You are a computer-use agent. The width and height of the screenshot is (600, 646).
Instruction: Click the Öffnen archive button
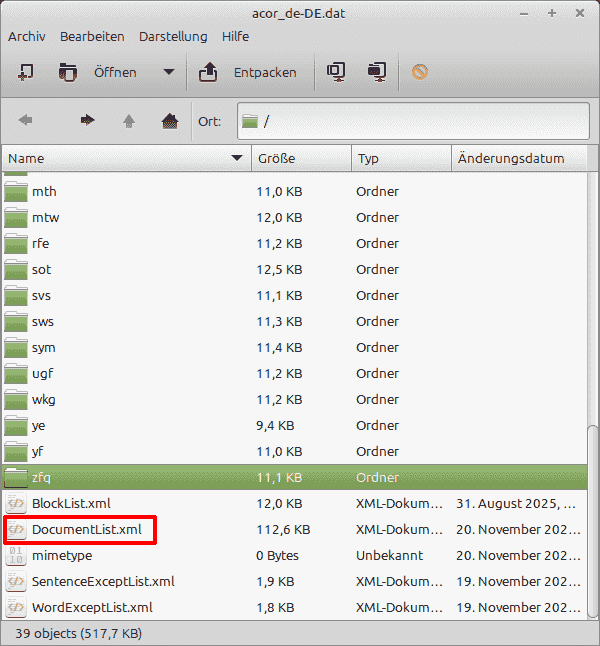[98, 72]
